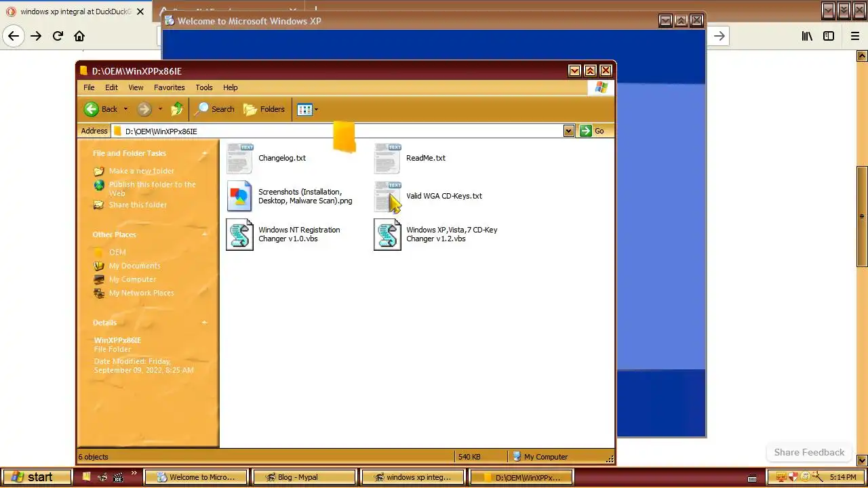Click Publish this folder to the Web
The width and height of the screenshot is (868, 488).
152,188
